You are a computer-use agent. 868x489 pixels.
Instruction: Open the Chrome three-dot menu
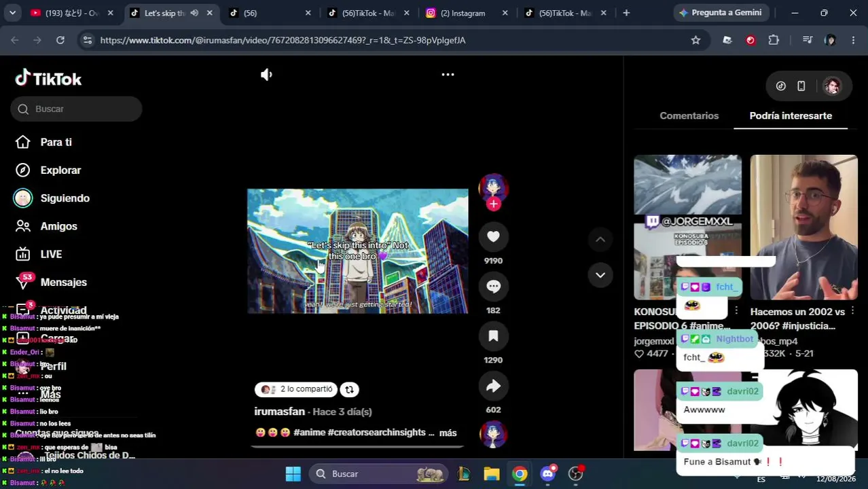point(853,40)
